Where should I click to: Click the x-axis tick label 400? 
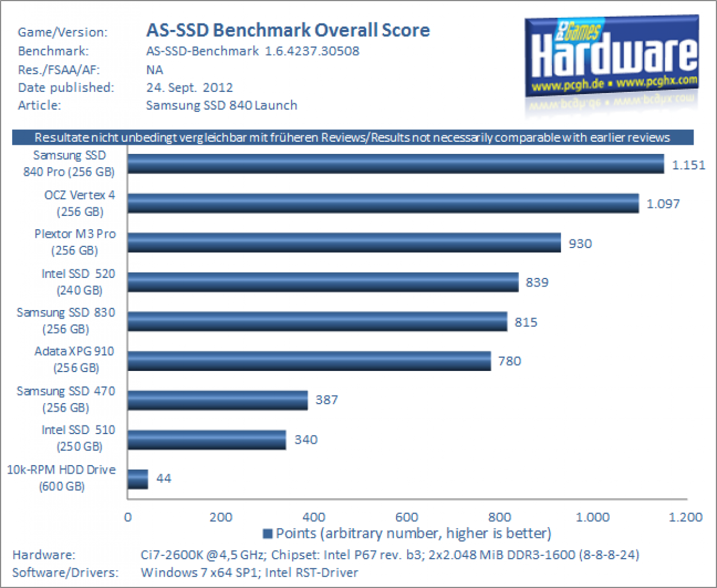click(313, 517)
